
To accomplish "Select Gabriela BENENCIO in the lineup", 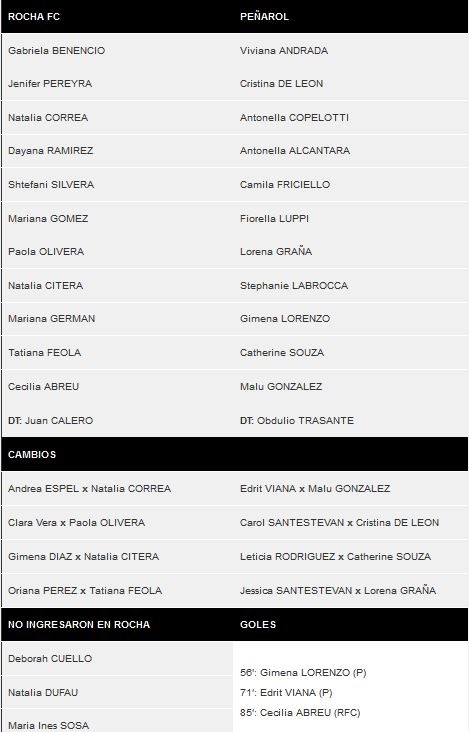I will (x=56, y=50).
